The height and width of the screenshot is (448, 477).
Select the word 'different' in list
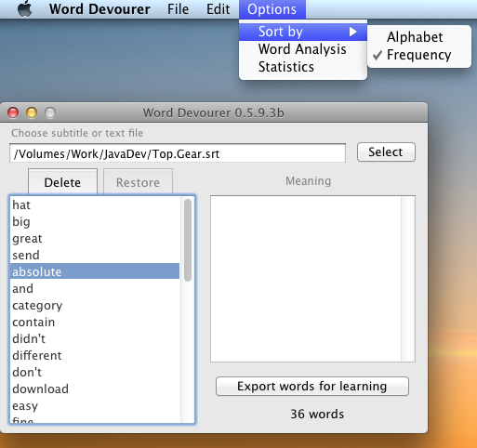click(95, 356)
